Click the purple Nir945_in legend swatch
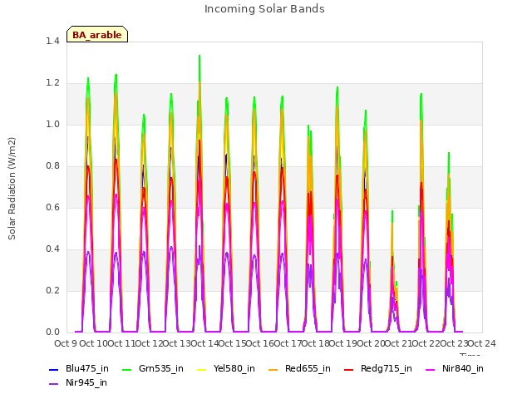The image size is (532, 399). [x=54, y=384]
